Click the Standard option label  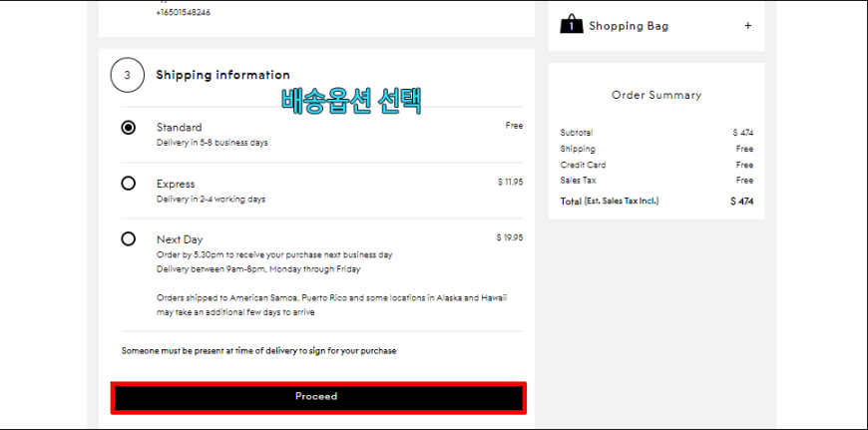click(179, 128)
